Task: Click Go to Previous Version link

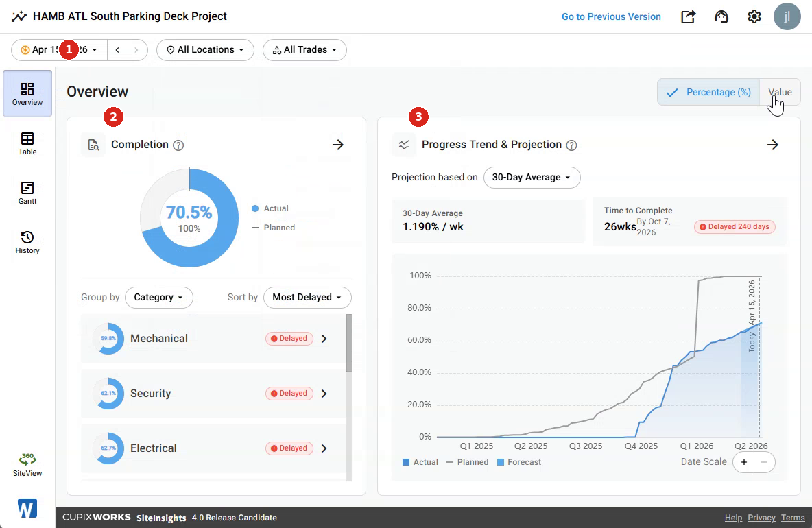Action: click(611, 16)
